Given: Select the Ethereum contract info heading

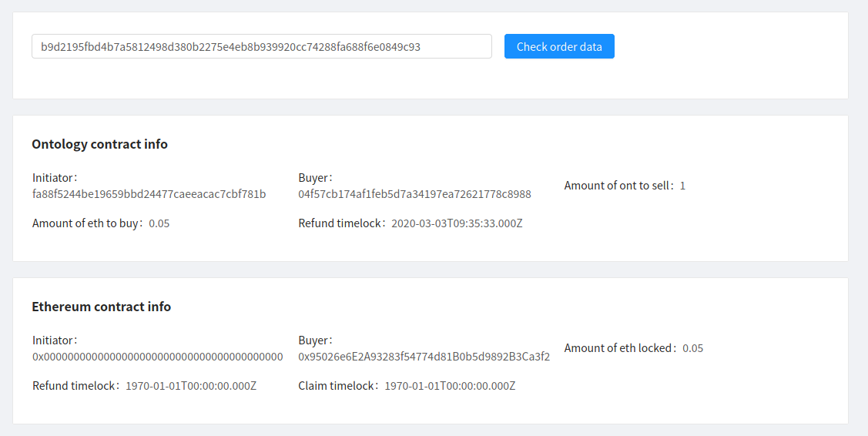Looking at the screenshot, I should point(102,307).
